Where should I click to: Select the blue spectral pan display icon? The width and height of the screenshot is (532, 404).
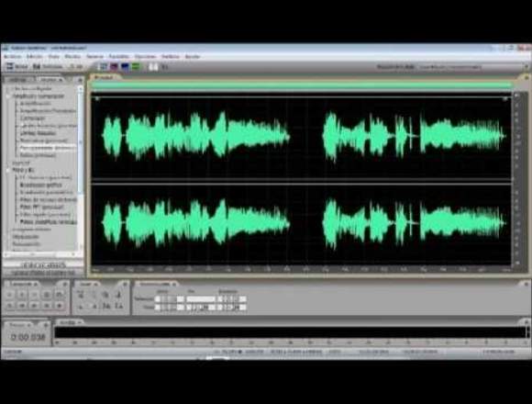[x=125, y=66]
